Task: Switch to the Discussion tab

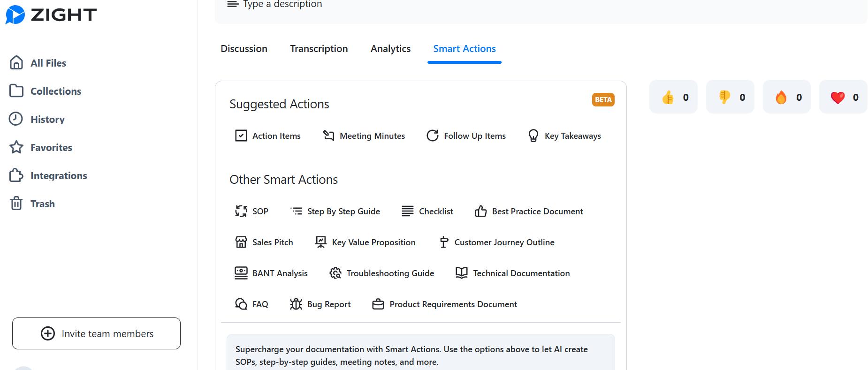Action: (244, 49)
